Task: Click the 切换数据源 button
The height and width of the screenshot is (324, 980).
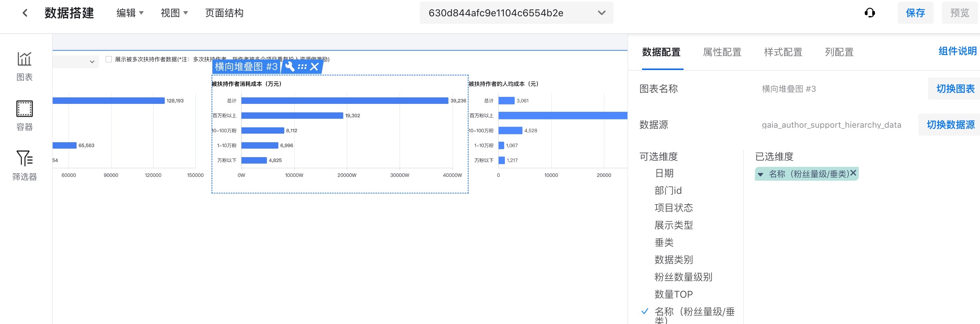Action: (950, 125)
